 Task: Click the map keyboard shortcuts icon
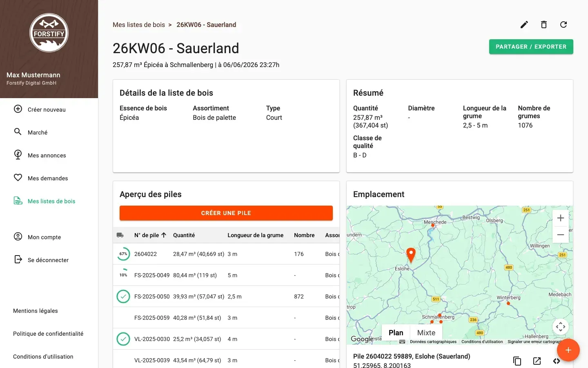click(x=402, y=342)
